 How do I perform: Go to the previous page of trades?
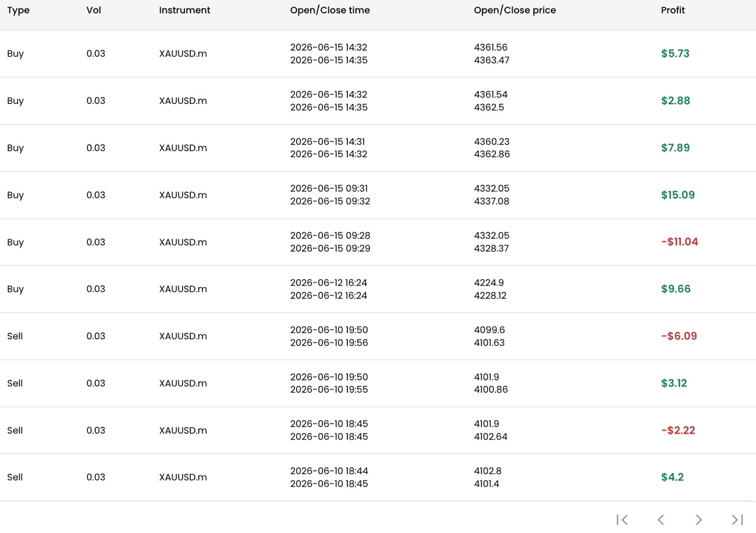click(x=660, y=519)
